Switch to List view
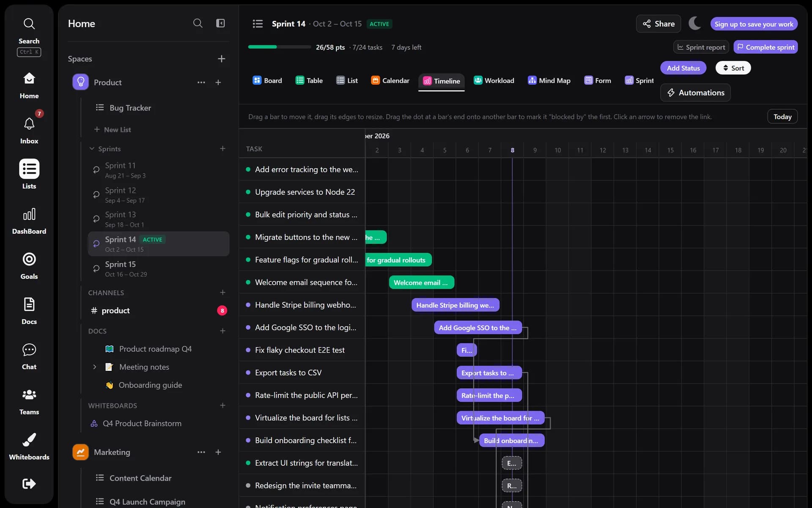Viewport: 812px width, 508px height. pyautogui.click(x=347, y=80)
